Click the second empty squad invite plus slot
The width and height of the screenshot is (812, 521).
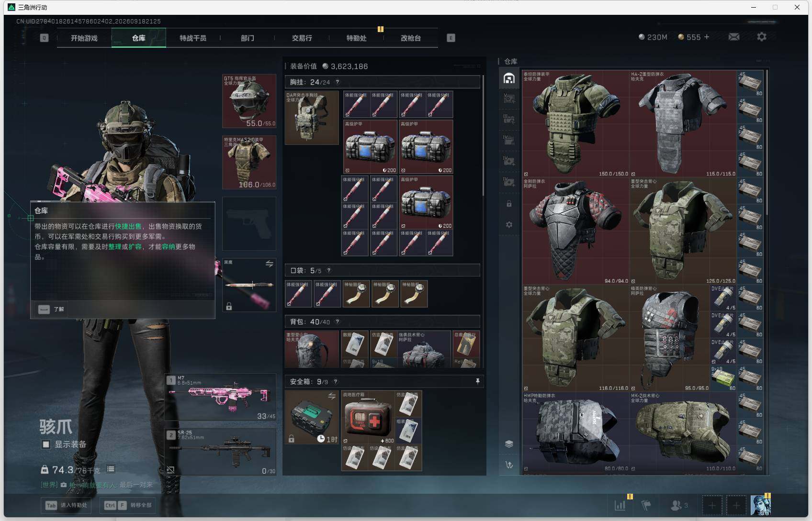coord(736,505)
